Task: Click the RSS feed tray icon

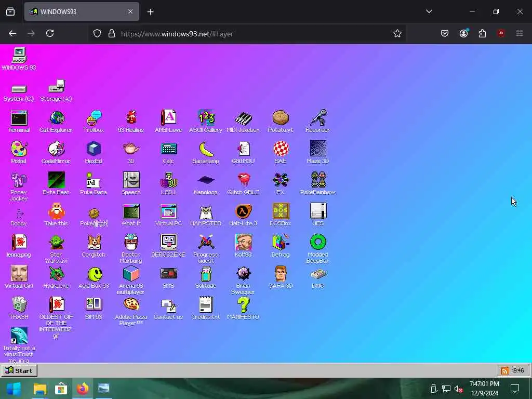Action: click(505, 370)
